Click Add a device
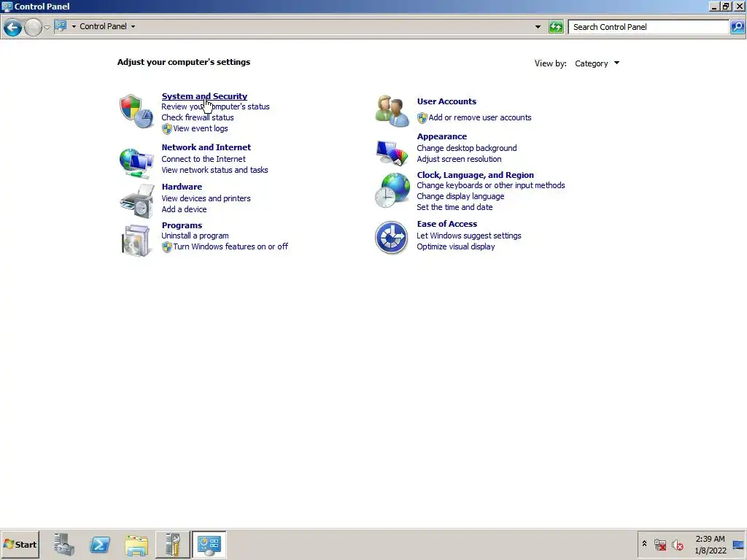Screen dimensions: 747x560 [184, 209]
